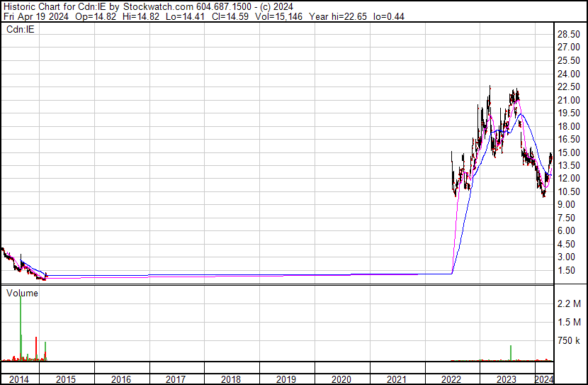Screen dimensions: 588x385
Task: Click the 2024 year label
Action: 544,379
